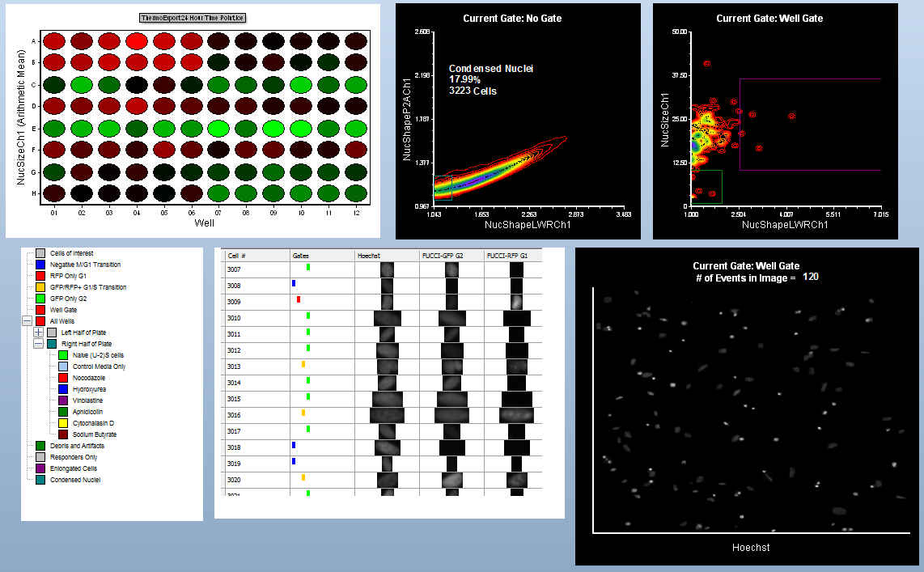The height and width of the screenshot is (572, 924).
Task: Click the purple Vinblastine gate icon
Action: (x=62, y=400)
